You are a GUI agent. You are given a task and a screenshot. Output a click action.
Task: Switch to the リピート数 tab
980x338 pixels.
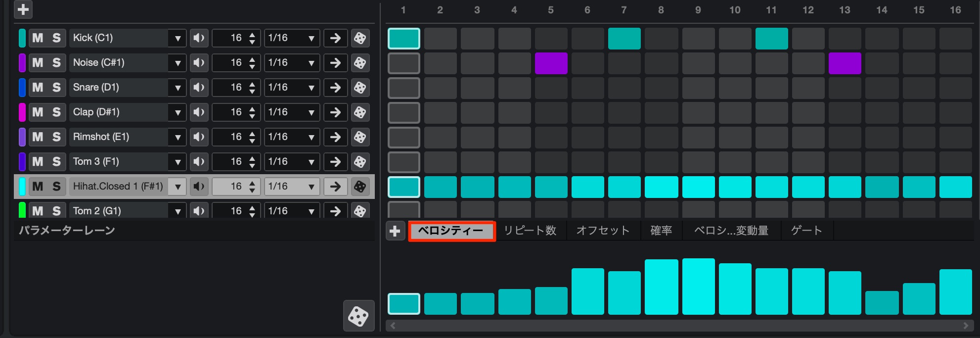(x=530, y=231)
